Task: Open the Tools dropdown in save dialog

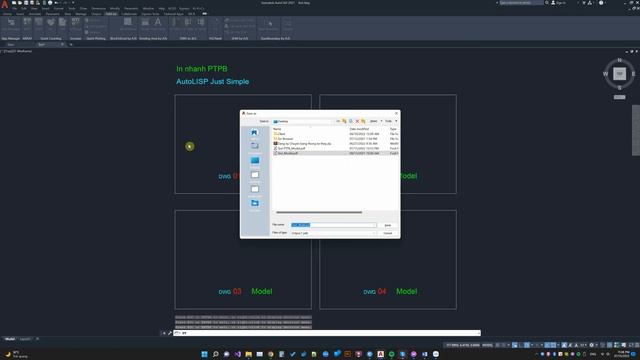Action: (x=391, y=121)
